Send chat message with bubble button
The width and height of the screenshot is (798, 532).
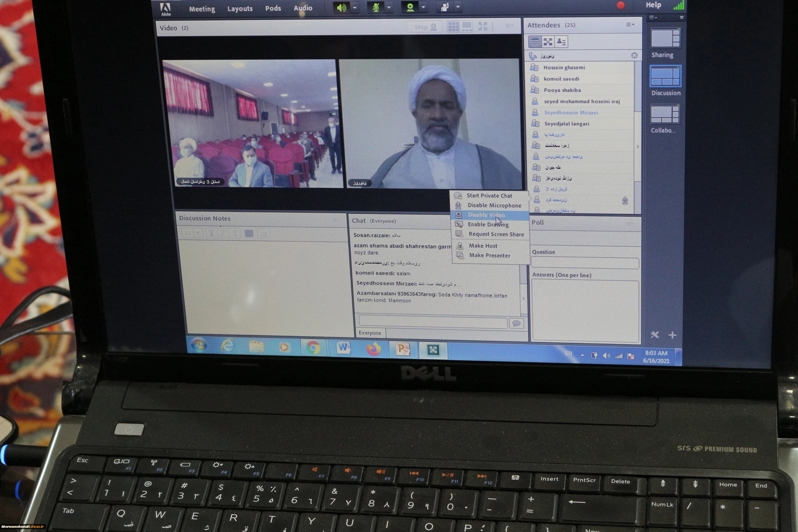point(516,323)
